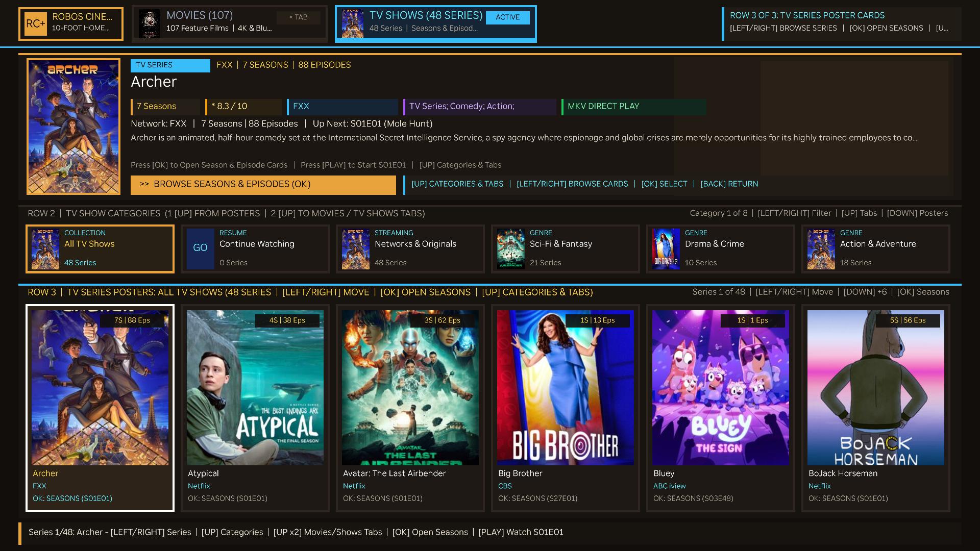Viewport: 980px width, 551px height.
Task: Click CBS network label under Big Brother
Action: (505, 486)
